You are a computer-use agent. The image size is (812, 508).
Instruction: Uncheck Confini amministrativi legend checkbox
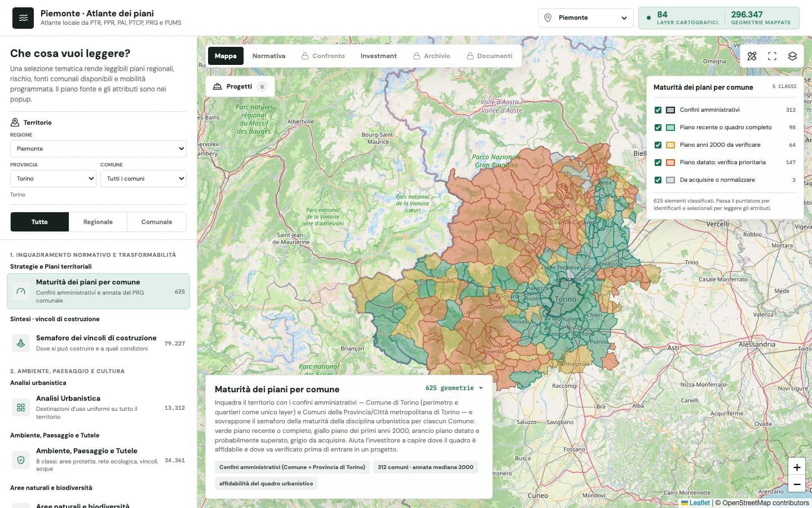pos(658,110)
